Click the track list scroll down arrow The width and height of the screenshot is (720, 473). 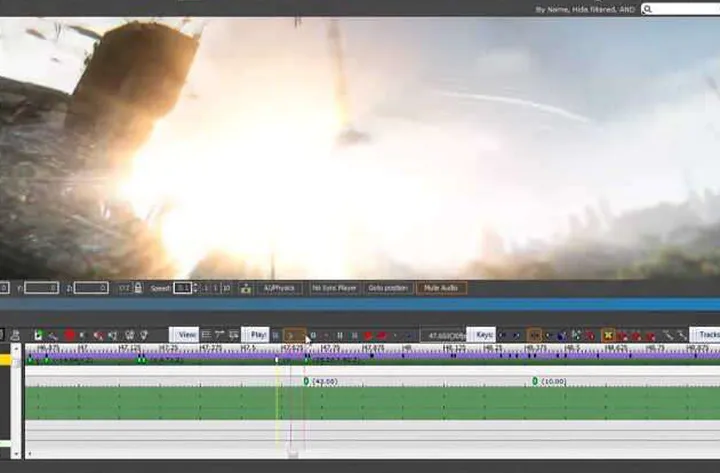coord(16,453)
